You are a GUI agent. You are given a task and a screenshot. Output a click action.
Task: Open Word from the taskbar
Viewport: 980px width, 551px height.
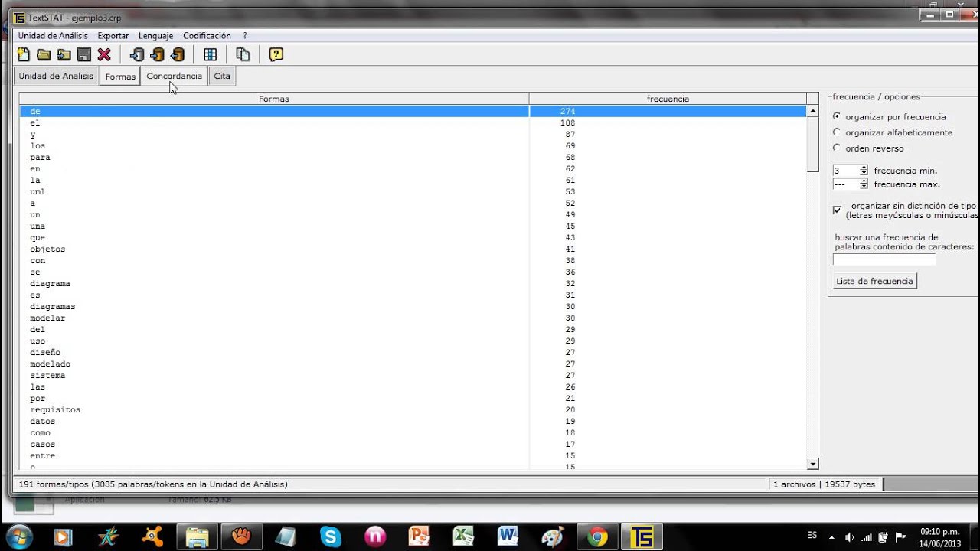(x=508, y=537)
